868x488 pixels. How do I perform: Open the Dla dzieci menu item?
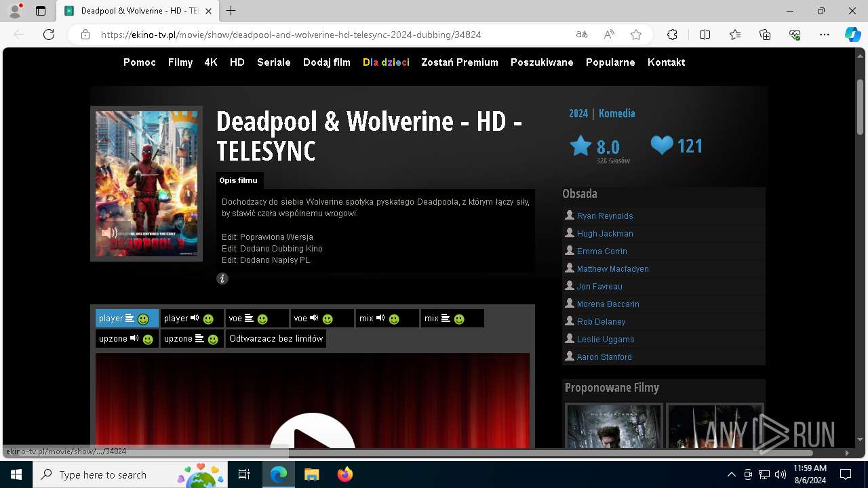point(386,62)
